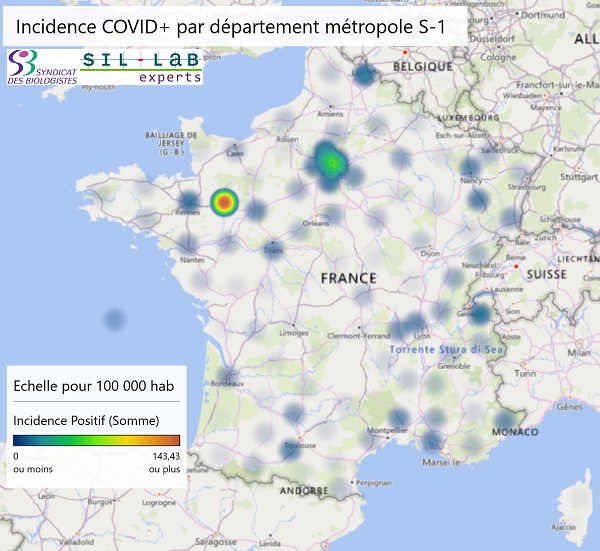Select the red hotspot east of Rennes

coord(225,203)
